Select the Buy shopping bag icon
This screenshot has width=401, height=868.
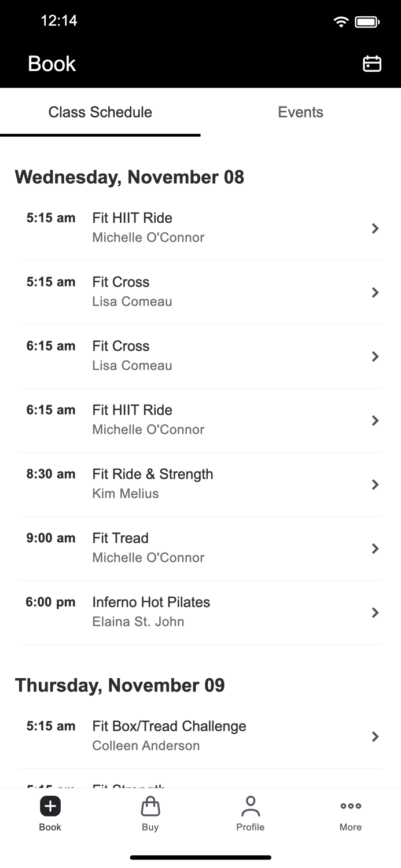[x=150, y=806]
